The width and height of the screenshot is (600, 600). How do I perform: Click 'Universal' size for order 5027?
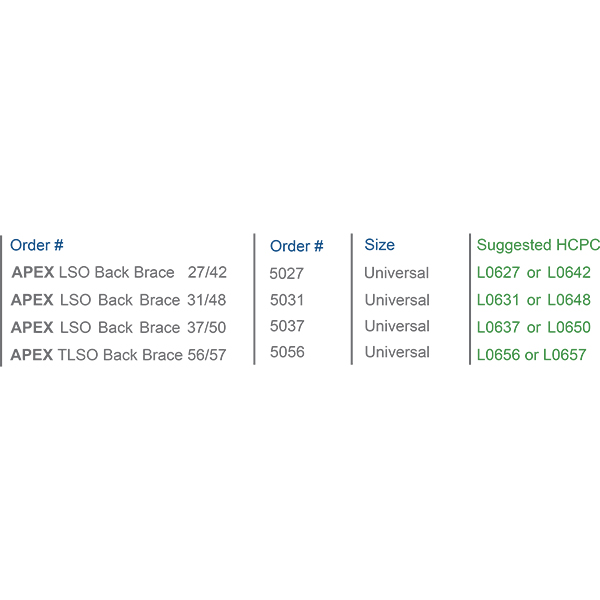[x=396, y=273]
